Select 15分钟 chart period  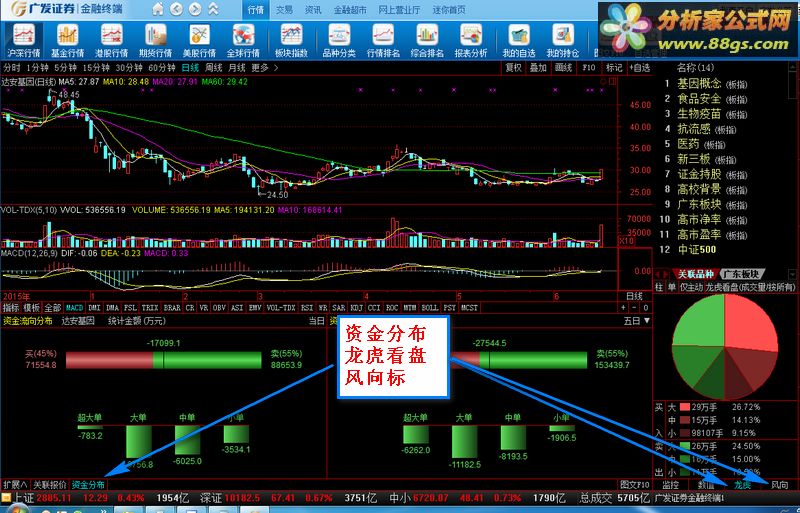click(x=96, y=67)
